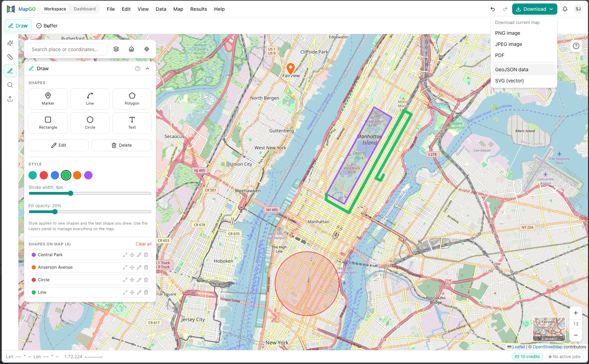
Task: Open notifications bell
Action: (x=565, y=9)
